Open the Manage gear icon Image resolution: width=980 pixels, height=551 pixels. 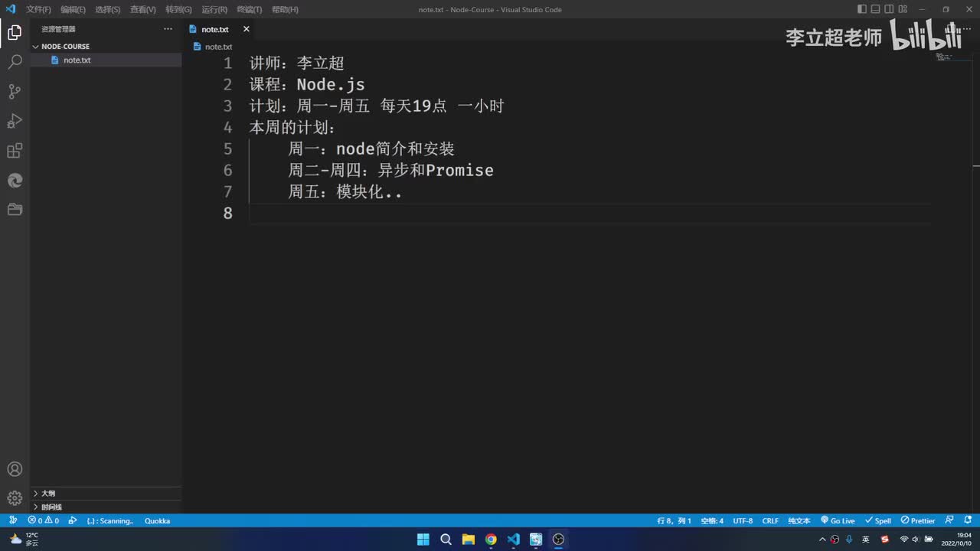pos(15,498)
